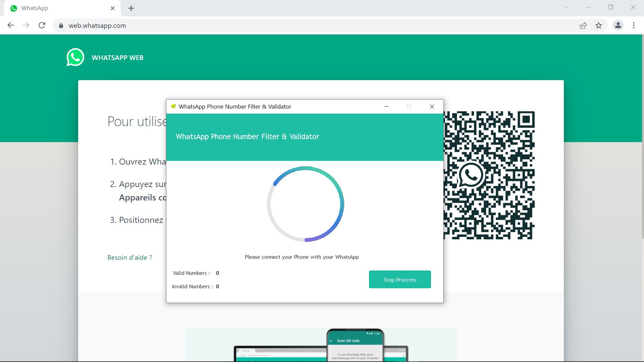Click the '1. Ouvrez' instruction step
The width and height of the screenshot is (644, 362).
pyautogui.click(x=138, y=162)
